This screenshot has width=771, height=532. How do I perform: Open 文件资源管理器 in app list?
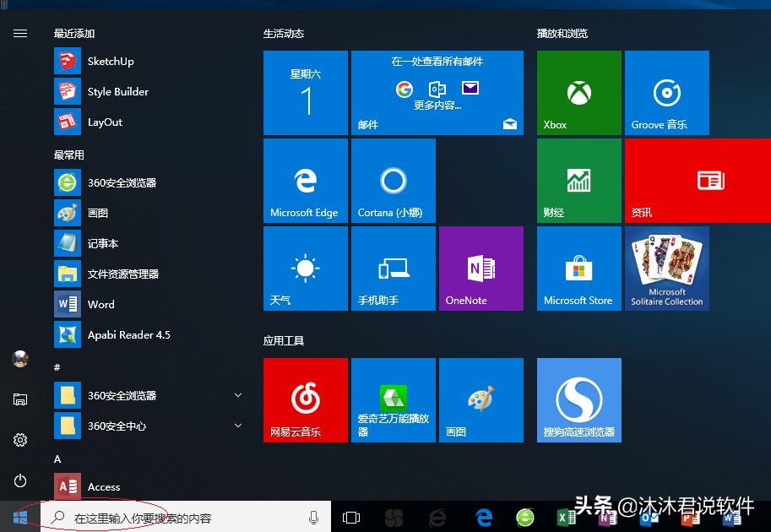click(148, 274)
